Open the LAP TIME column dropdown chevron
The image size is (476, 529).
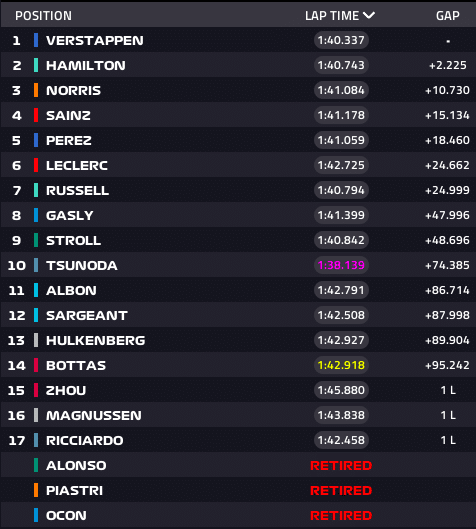pyautogui.click(x=369, y=16)
